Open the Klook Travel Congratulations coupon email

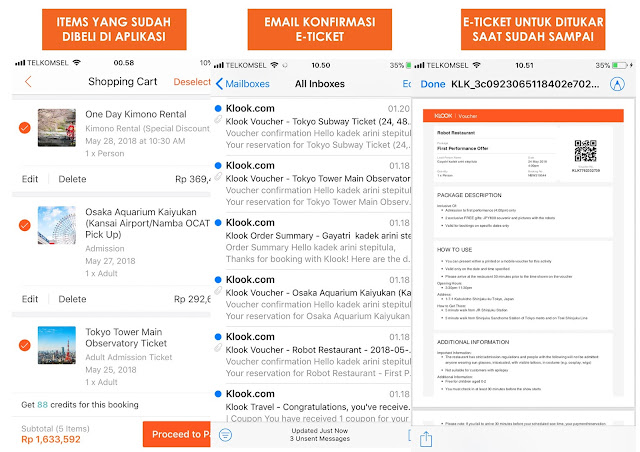point(313,404)
